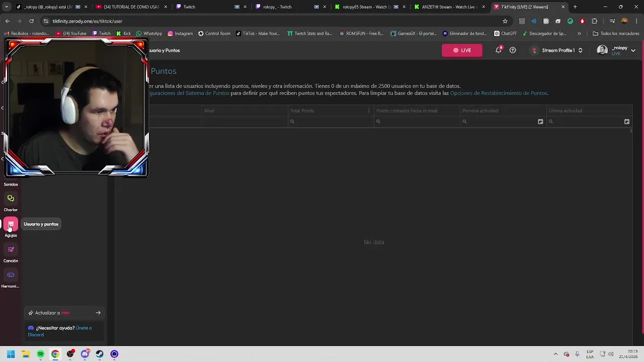
Task: Click the Última actividad column header
Action: point(589,111)
